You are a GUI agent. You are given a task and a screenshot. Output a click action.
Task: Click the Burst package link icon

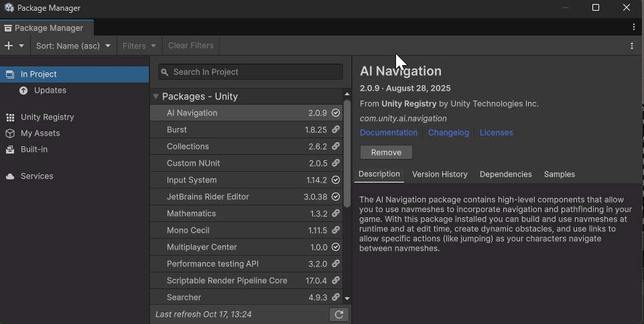coord(336,129)
